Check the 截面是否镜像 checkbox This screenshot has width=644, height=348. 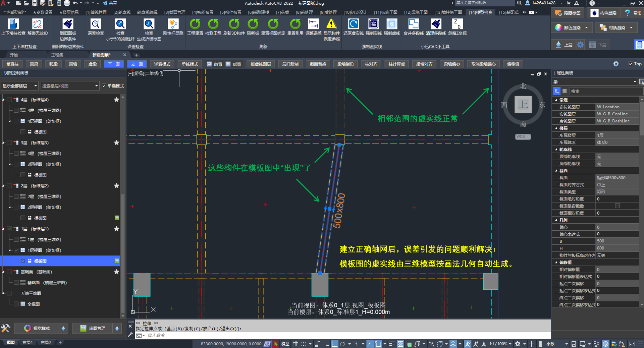(617, 206)
